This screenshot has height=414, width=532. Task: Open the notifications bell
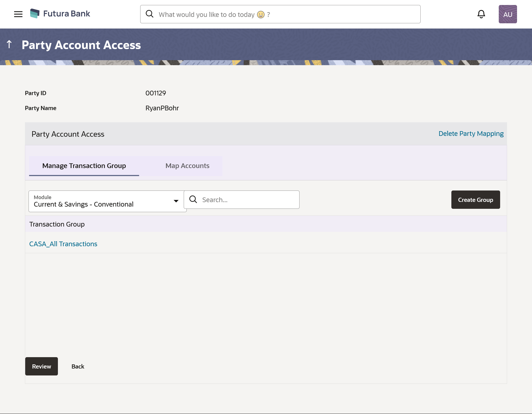481,14
